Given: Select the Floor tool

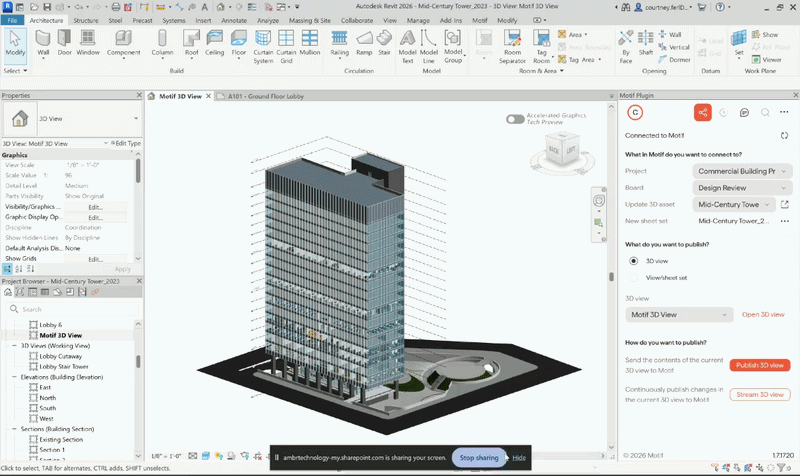Looking at the screenshot, I should pos(238,43).
